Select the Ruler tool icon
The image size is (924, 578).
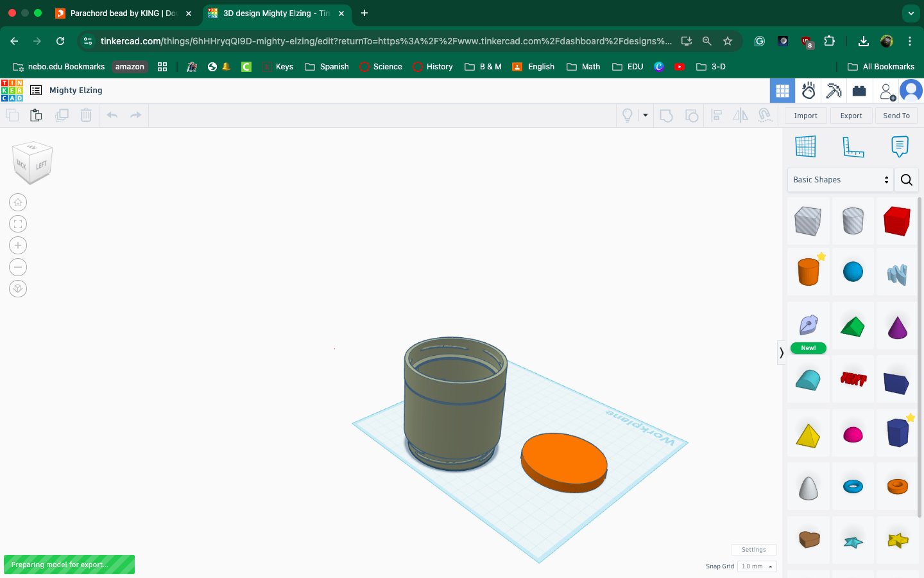(x=853, y=147)
